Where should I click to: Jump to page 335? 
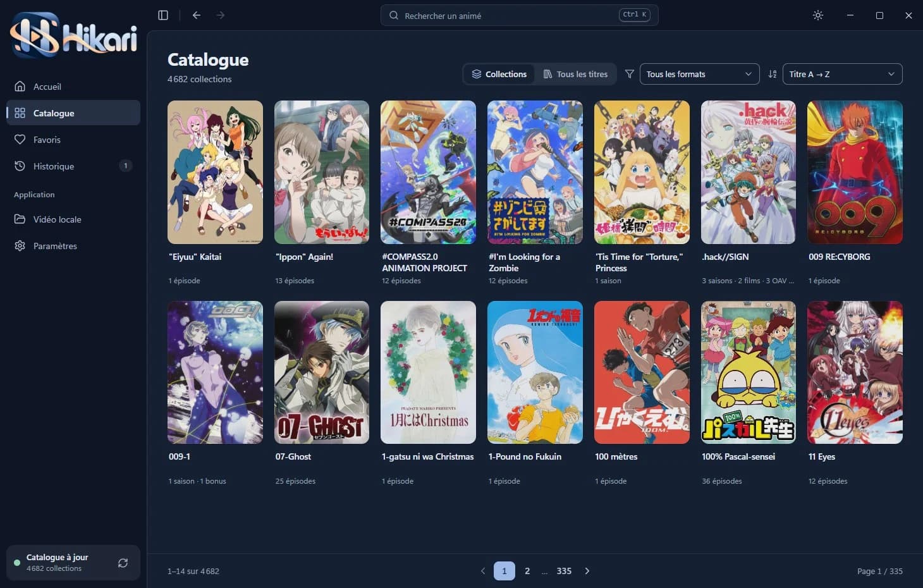tap(564, 571)
